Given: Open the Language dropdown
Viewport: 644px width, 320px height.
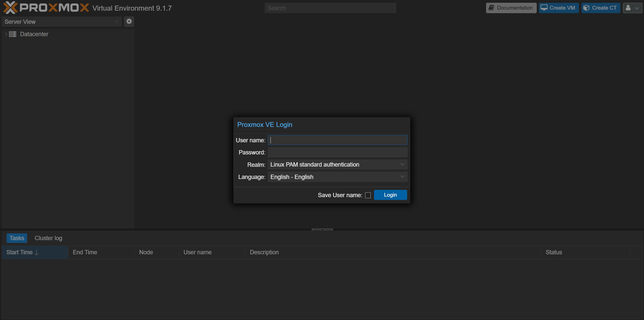Looking at the screenshot, I should coord(402,177).
